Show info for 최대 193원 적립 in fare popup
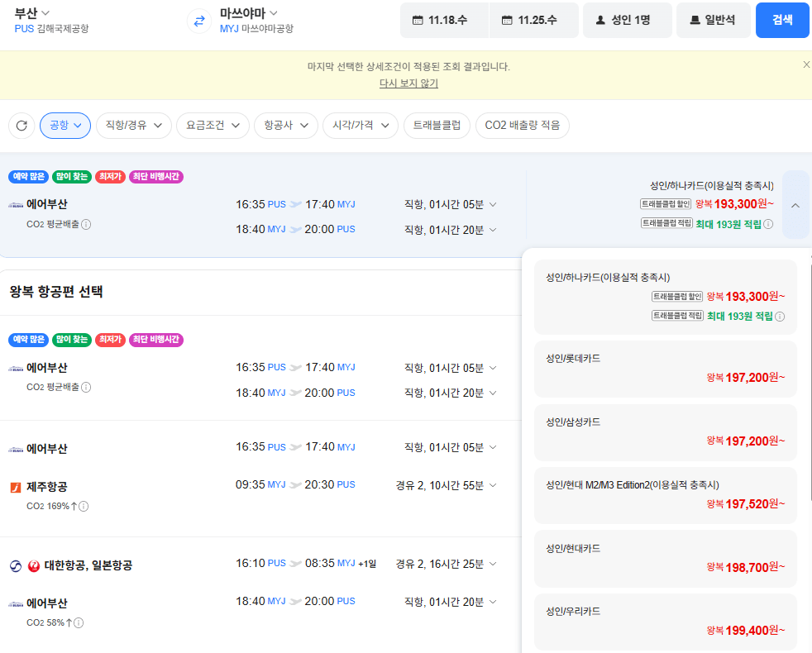Viewport: 812px width, 653px height. 780,317
